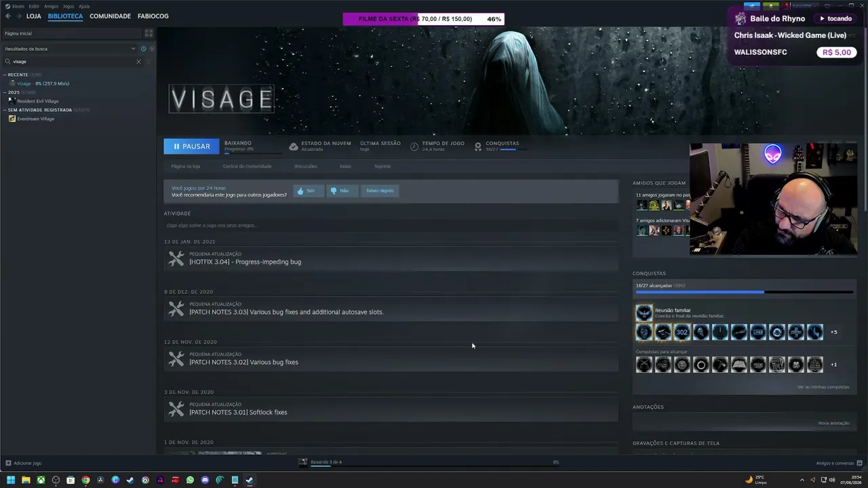Recommend the game with Sim thumbs-up
Image resolution: width=868 pixels, height=488 pixels.
pyautogui.click(x=308, y=191)
